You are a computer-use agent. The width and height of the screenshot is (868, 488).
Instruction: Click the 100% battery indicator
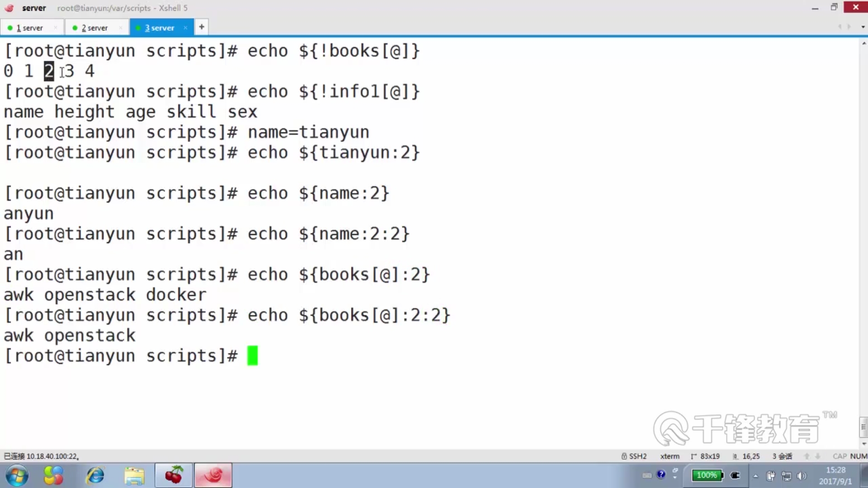[x=707, y=475]
